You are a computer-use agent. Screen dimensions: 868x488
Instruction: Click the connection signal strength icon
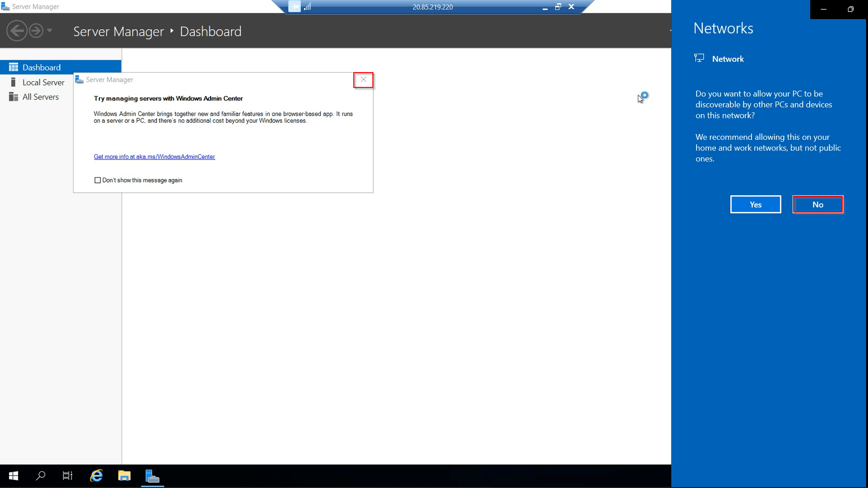tap(307, 7)
